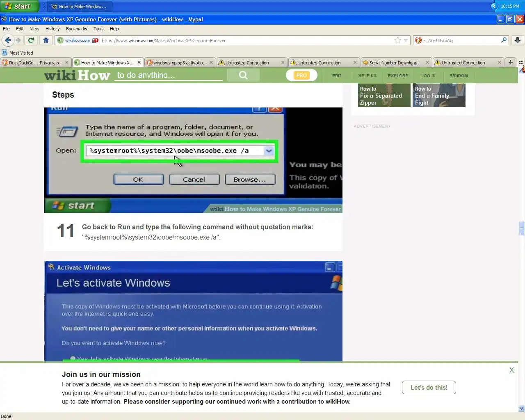
Task: Open a RANDOM wikiHow article
Action: coord(459,75)
